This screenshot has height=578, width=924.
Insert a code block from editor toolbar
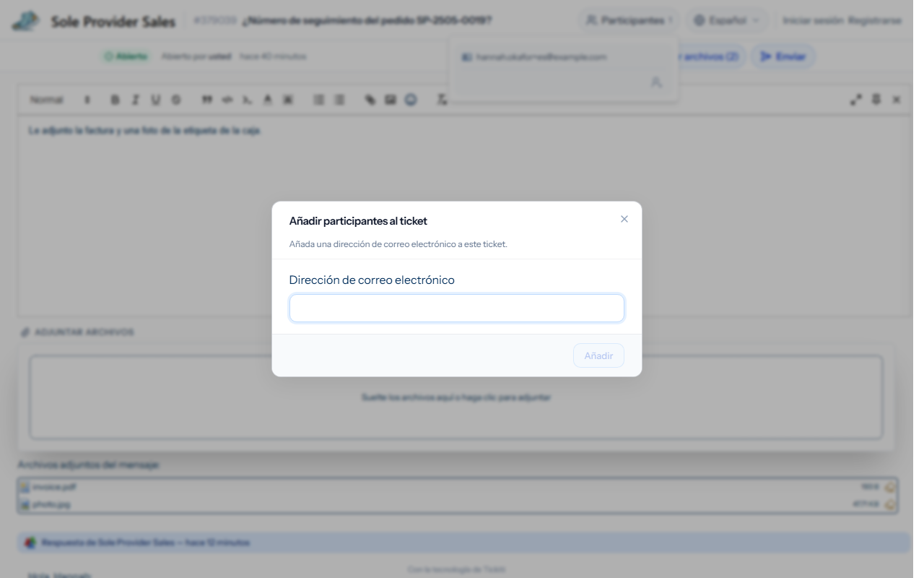tap(227, 100)
